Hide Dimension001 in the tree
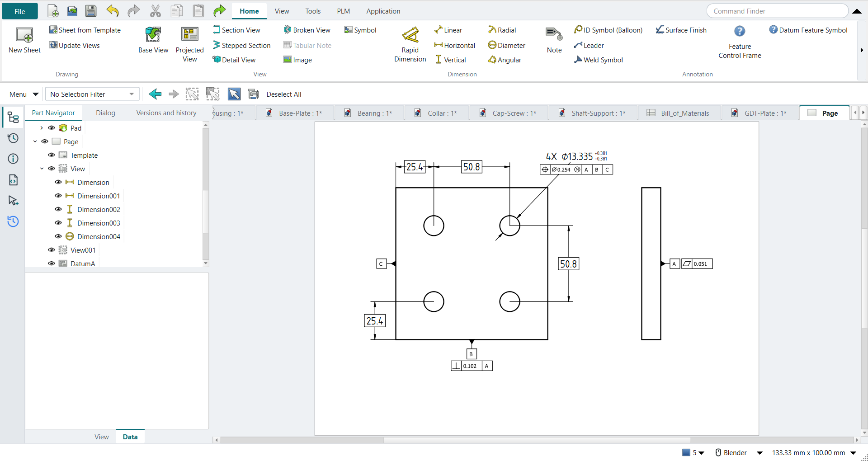This screenshot has height=461, width=868. click(x=58, y=196)
